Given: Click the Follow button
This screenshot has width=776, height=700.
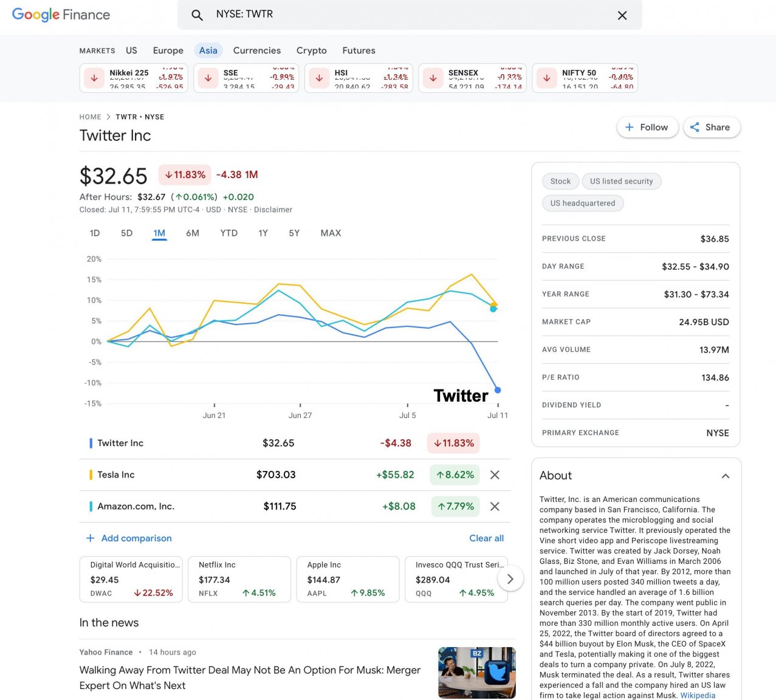Looking at the screenshot, I should [647, 127].
